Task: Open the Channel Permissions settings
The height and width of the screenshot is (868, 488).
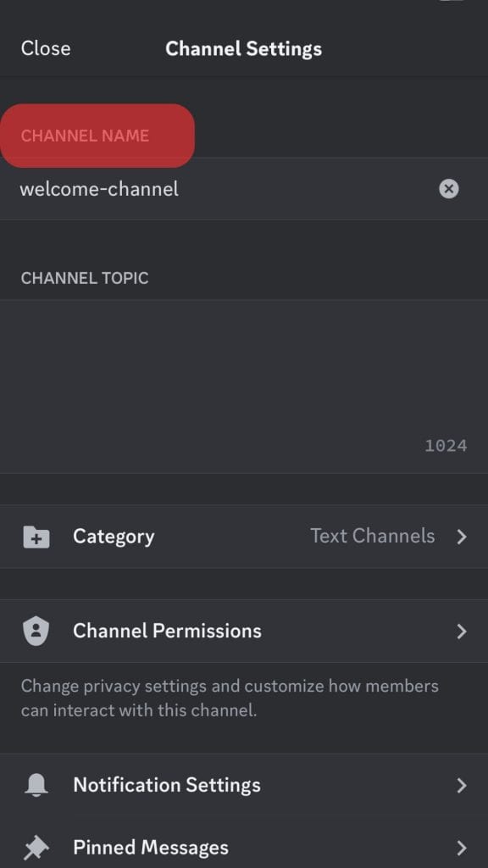Action: tap(167, 631)
